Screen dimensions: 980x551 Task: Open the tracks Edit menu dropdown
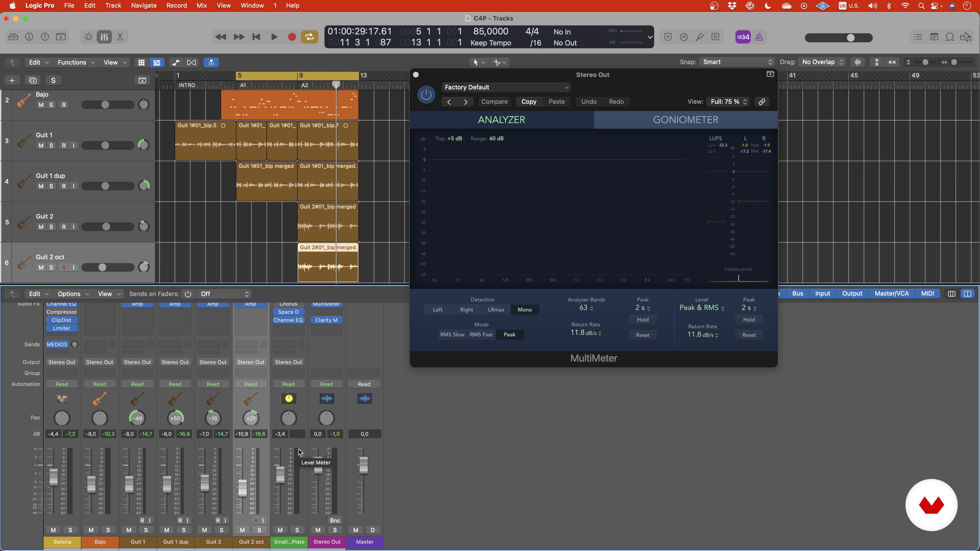pos(39,62)
